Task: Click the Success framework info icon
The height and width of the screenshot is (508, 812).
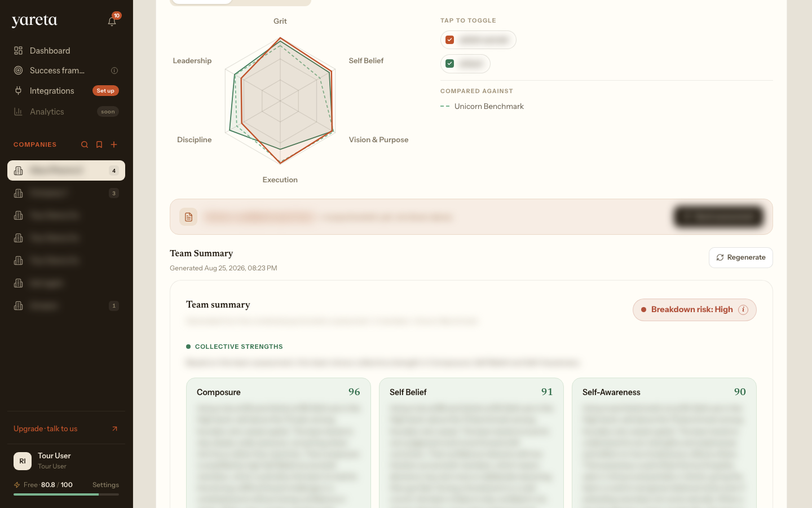Action: point(114,71)
